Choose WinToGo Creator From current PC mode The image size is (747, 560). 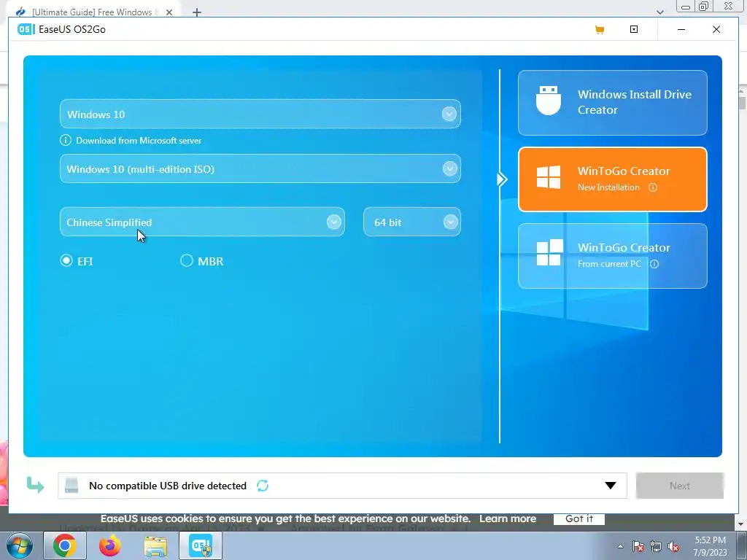(613, 256)
